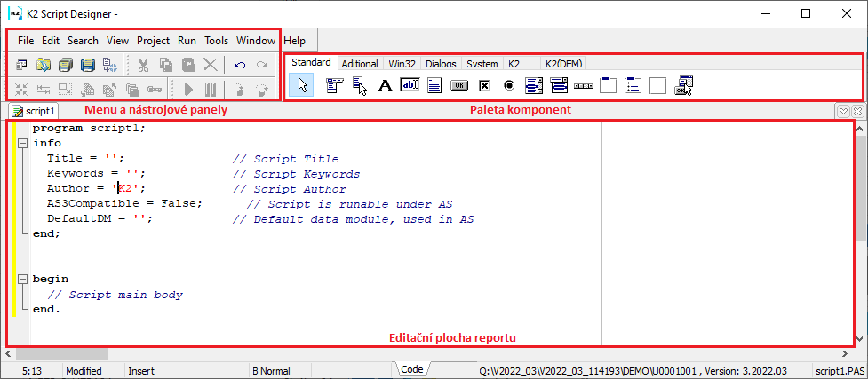
Task: Choose the GroupBox component icon
Action: coord(609,85)
